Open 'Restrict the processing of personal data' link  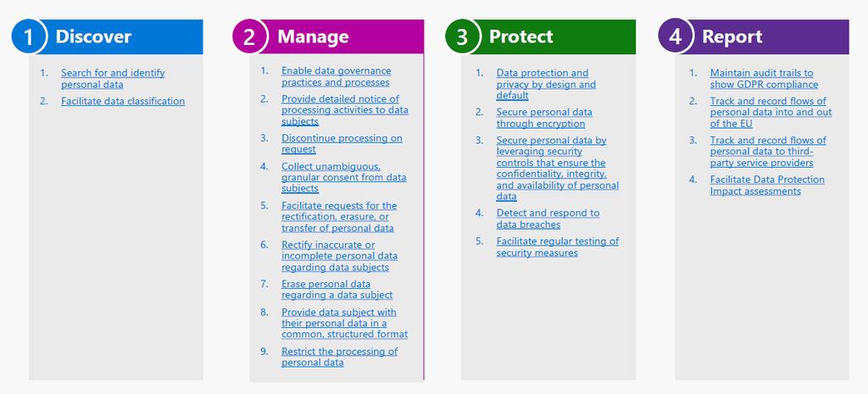coord(339,357)
